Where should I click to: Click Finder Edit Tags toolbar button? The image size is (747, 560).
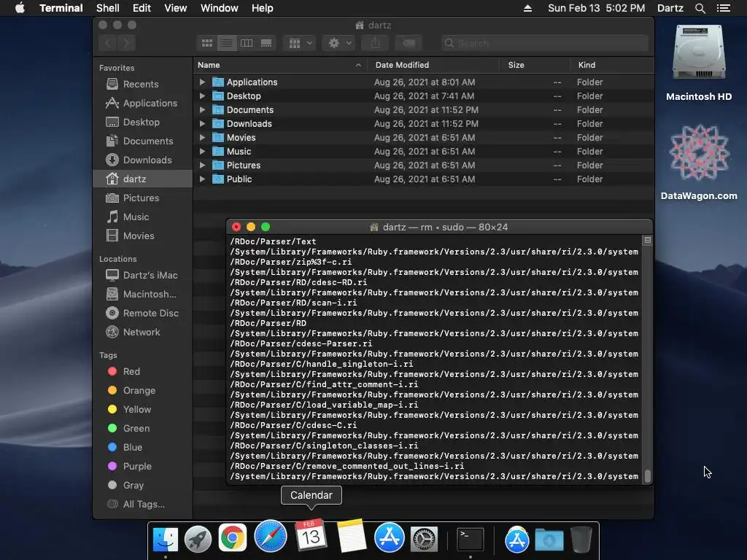(x=409, y=43)
